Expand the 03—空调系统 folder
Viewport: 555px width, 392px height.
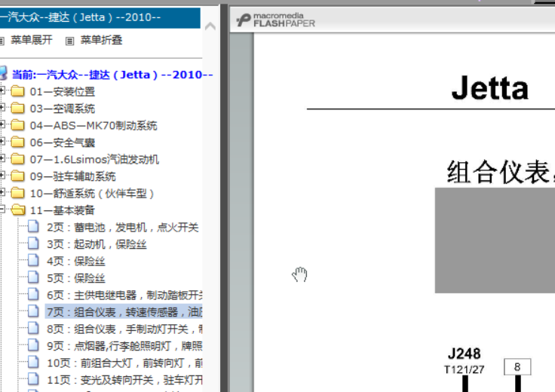click(x=2, y=108)
